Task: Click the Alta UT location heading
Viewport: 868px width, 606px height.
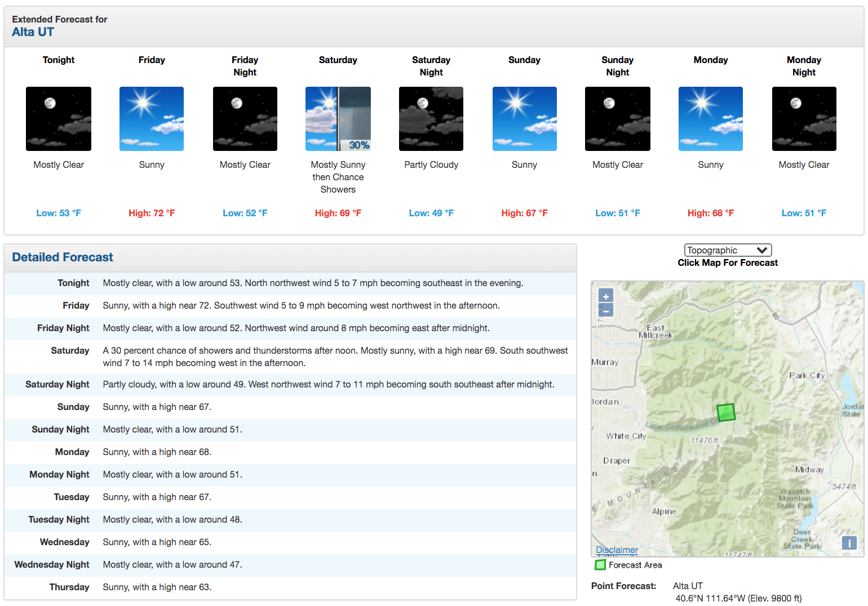Action: click(x=33, y=32)
